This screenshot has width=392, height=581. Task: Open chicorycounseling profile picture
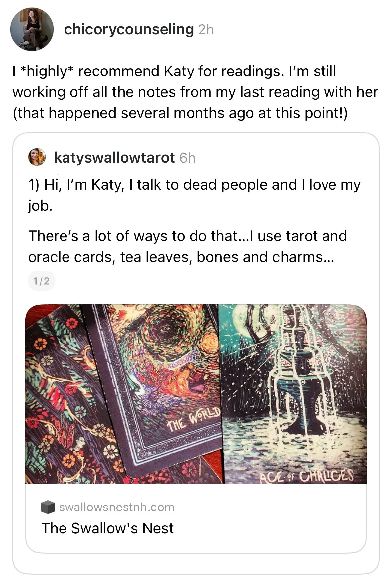click(32, 29)
